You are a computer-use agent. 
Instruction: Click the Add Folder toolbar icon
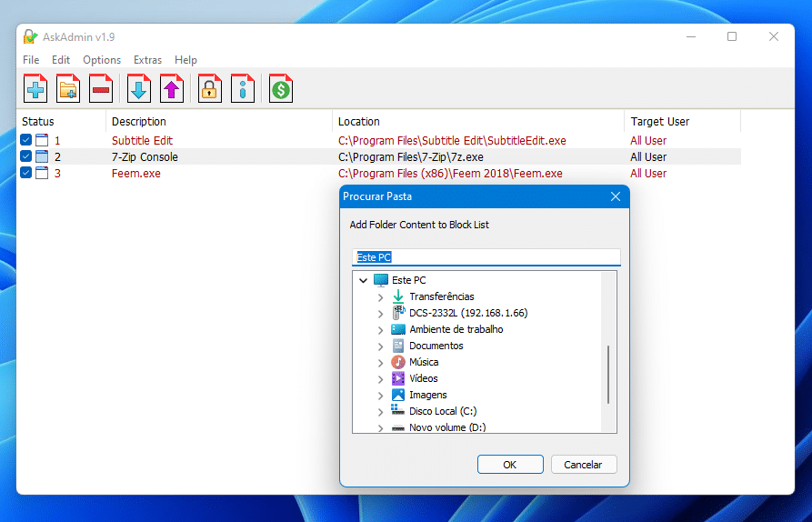[68, 88]
